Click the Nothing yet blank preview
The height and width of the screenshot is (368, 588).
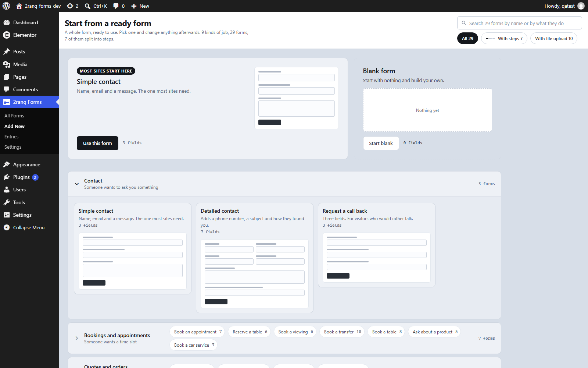click(427, 110)
